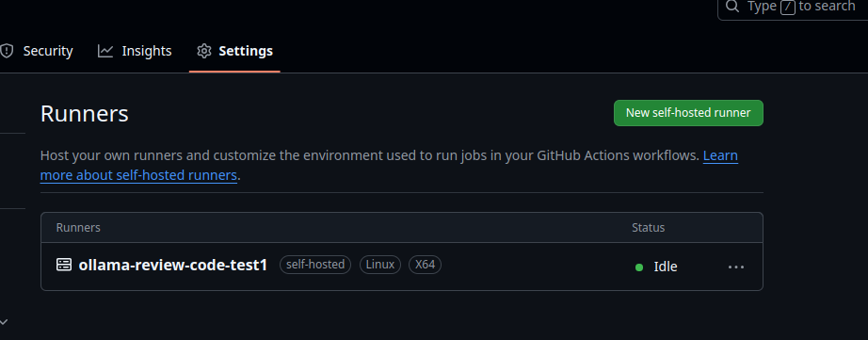Click the green Idle status dot
The height and width of the screenshot is (340, 868).
(x=639, y=267)
